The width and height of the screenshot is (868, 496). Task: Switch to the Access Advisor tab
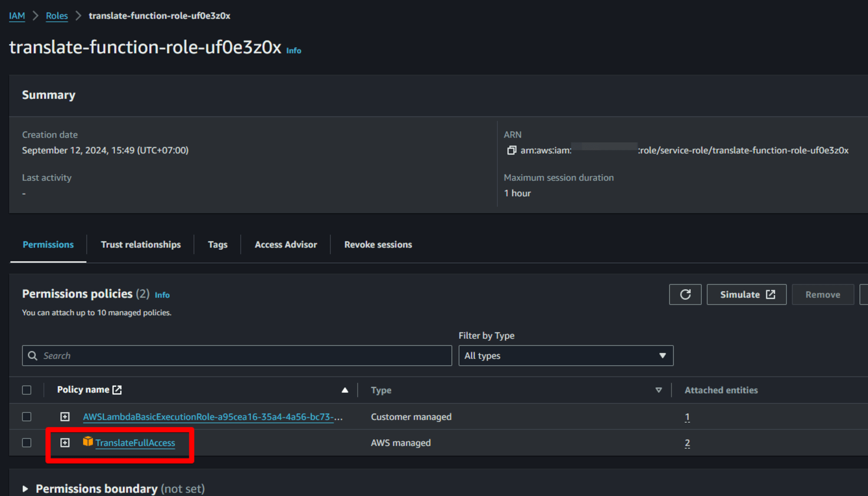click(x=286, y=244)
